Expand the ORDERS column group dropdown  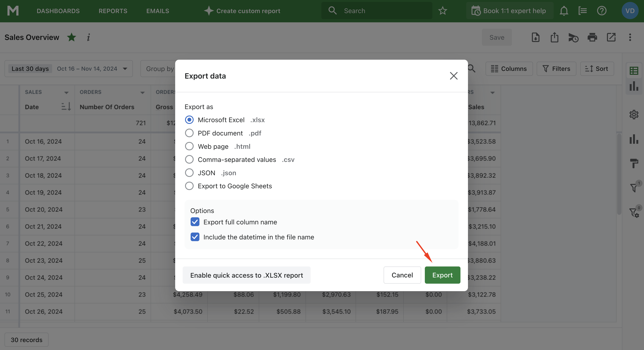pyautogui.click(x=142, y=93)
